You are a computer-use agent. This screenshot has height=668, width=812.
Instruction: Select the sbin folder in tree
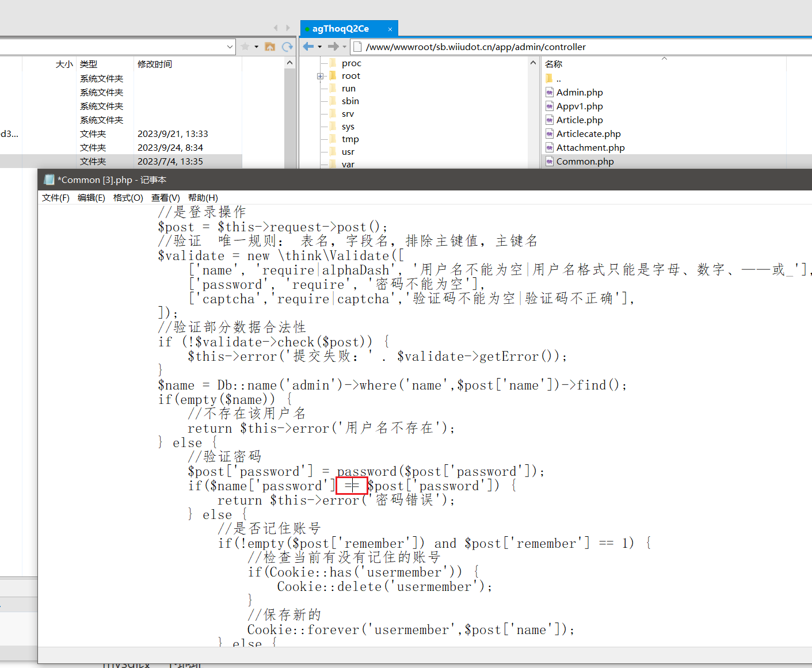(350, 101)
